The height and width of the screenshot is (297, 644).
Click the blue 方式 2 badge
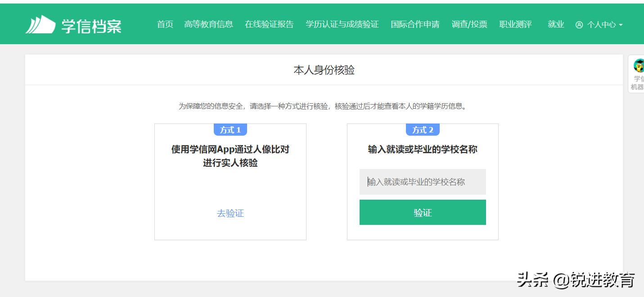pyautogui.click(x=422, y=130)
